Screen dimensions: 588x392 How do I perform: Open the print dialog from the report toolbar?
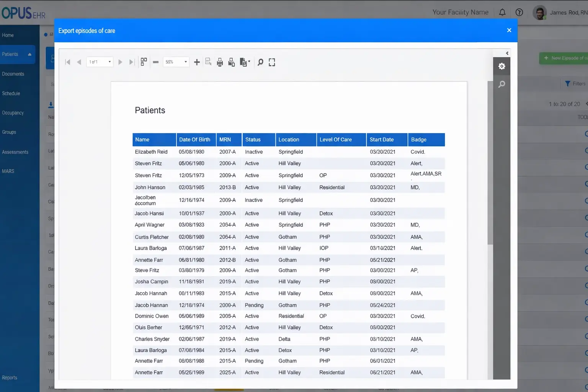point(220,62)
